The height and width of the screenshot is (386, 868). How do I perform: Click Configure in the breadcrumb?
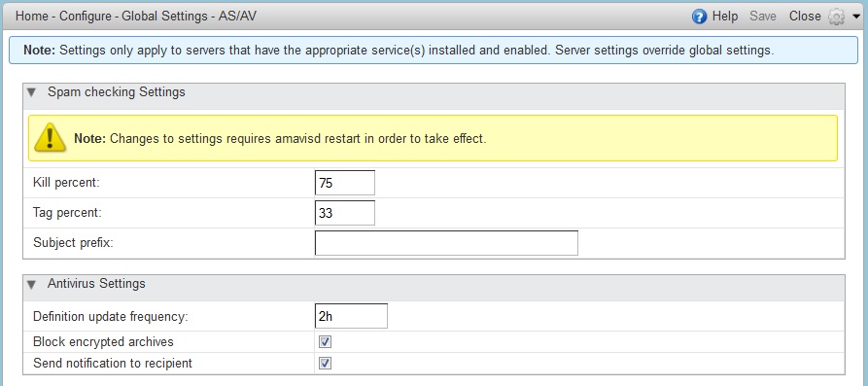(86, 17)
